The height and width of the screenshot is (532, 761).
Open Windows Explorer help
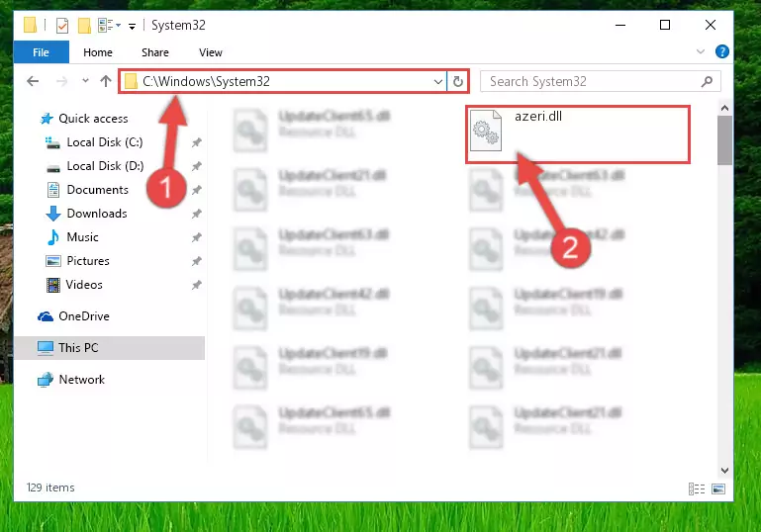pyautogui.click(x=722, y=51)
